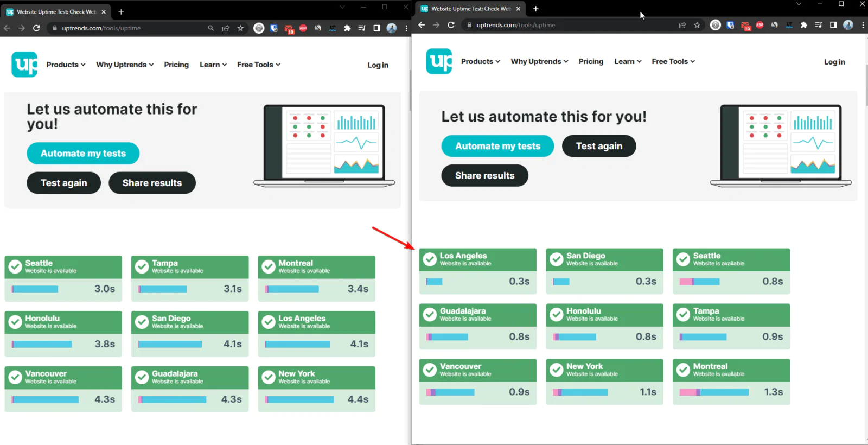This screenshot has height=445, width=868.
Task: Open the Chrome three-dot menu in the left window
Action: pyautogui.click(x=406, y=28)
